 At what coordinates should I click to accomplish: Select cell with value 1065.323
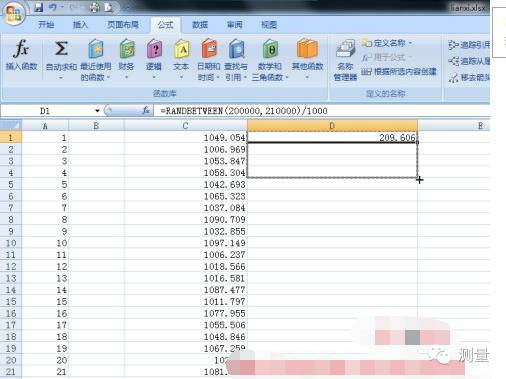pos(185,196)
